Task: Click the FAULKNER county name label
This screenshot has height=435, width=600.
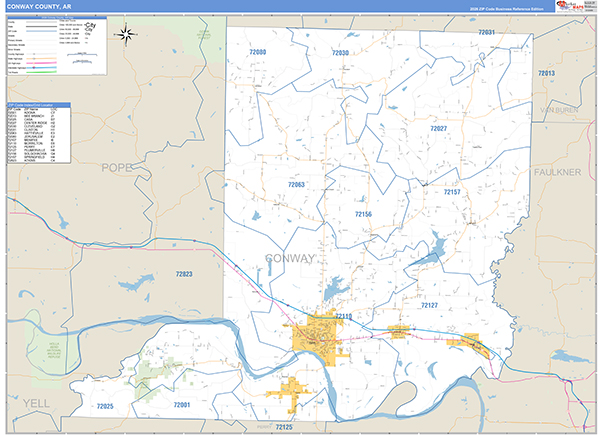Action: pos(558,172)
